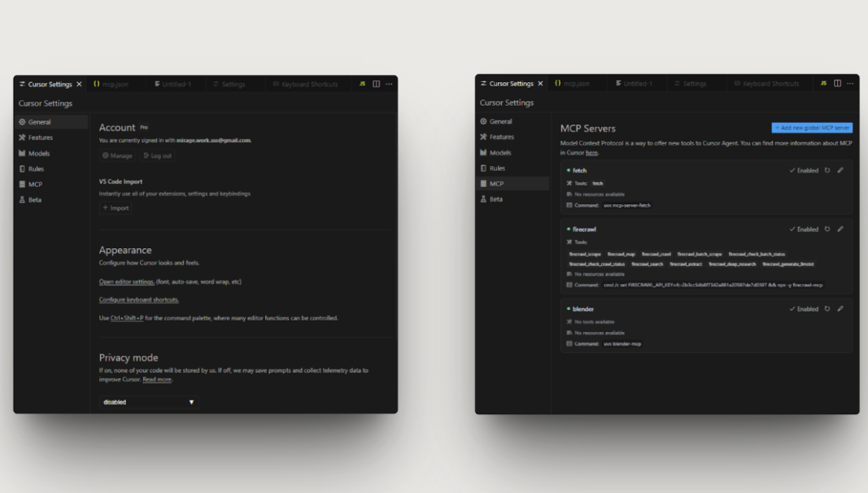The height and width of the screenshot is (493, 868).
Task: Switch to Keyboard Shortcuts tab in right window
Action: point(767,84)
